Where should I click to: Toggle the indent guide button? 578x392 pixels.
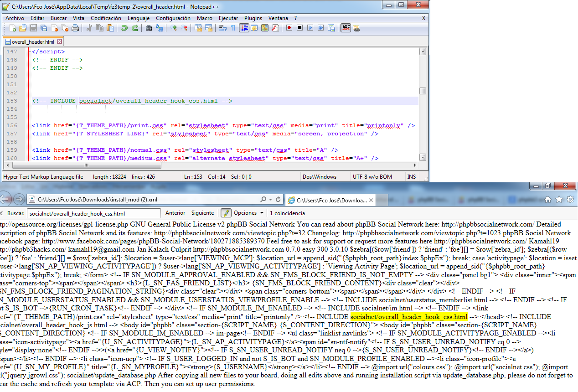coord(244,28)
